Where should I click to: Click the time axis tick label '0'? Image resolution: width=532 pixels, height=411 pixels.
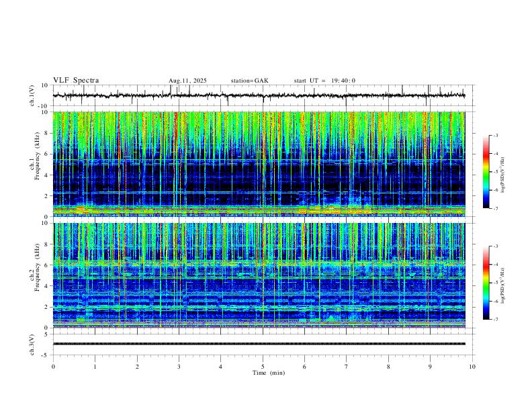pos(53,367)
